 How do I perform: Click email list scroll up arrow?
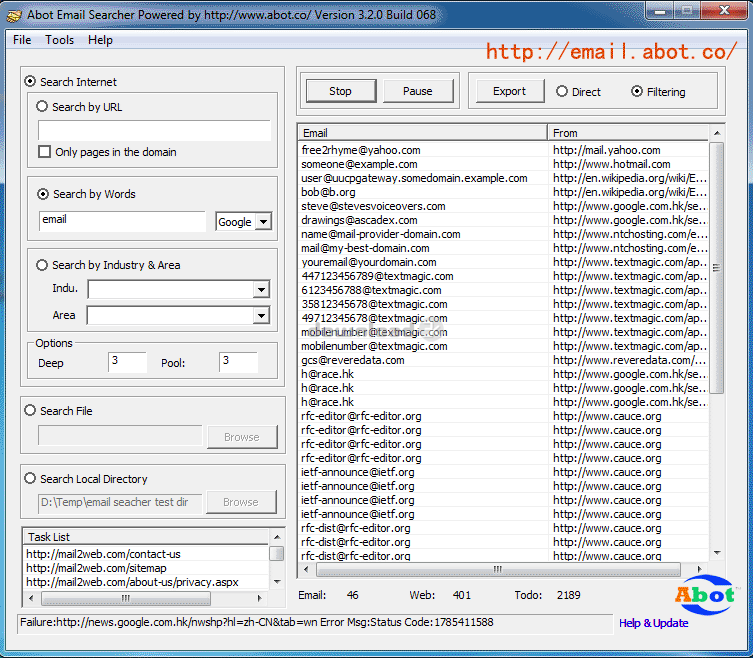click(x=717, y=133)
